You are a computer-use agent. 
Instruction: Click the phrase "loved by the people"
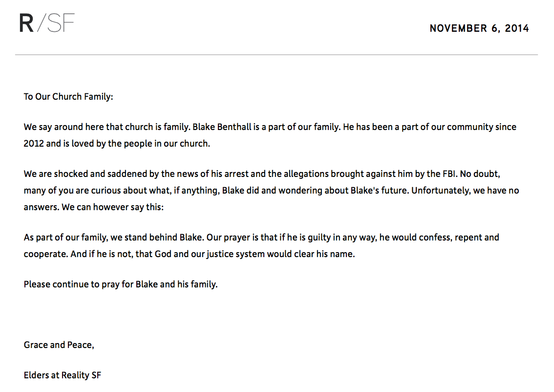click(107, 144)
